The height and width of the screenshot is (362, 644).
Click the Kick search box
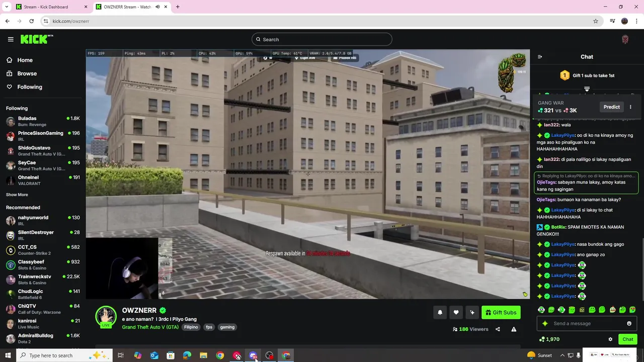click(321, 39)
